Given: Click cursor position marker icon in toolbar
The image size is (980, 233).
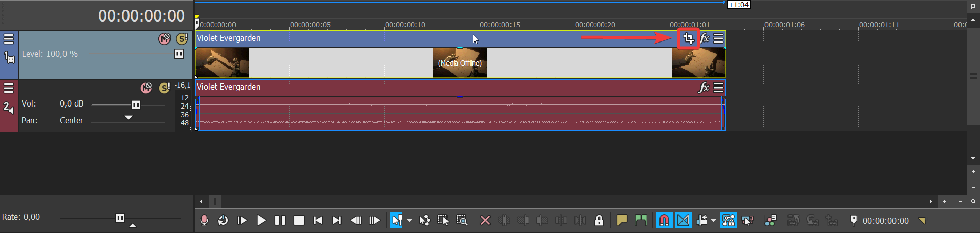Looking at the screenshot, I should tap(854, 220).
